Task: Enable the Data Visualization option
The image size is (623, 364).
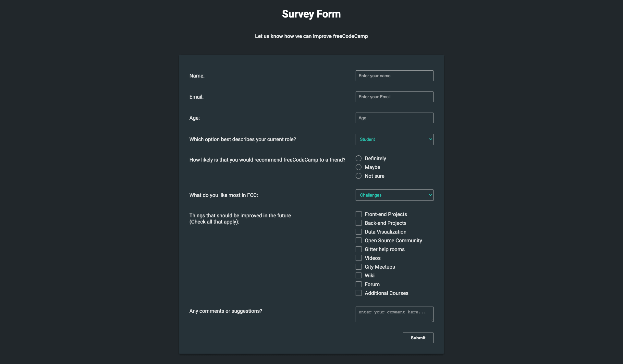Action: click(x=359, y=232)
